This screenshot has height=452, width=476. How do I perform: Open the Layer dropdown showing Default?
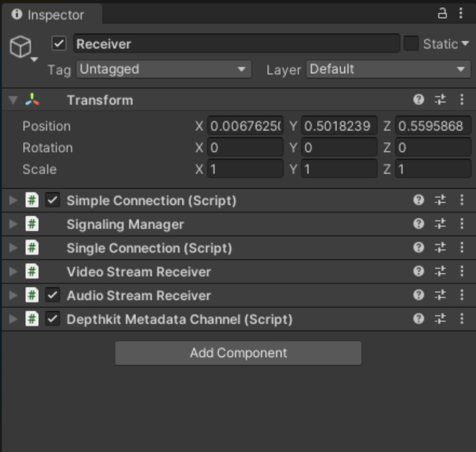point(388,69)
